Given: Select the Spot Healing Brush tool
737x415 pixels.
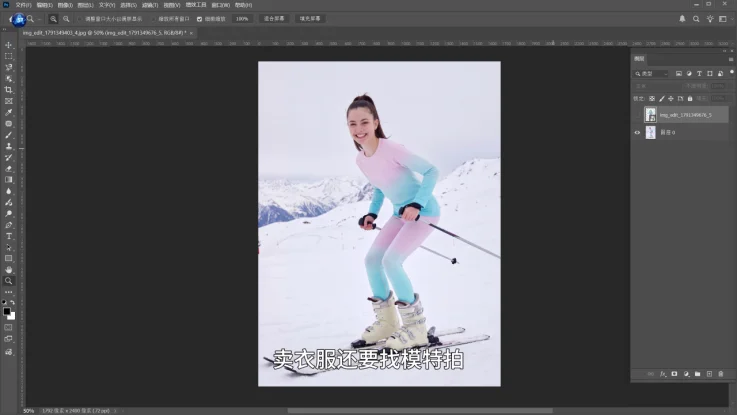Looking at the screenshot, I should (x=8, y=124).
